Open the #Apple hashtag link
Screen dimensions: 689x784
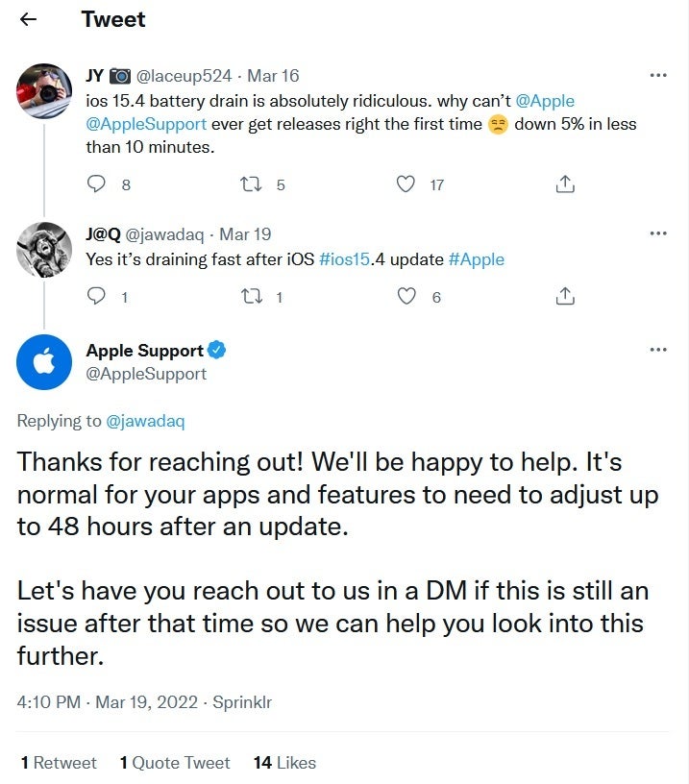(477, 259)
